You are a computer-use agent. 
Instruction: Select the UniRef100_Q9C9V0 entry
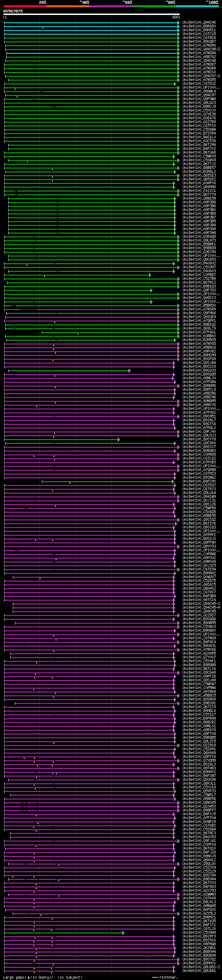pos(199,443)
